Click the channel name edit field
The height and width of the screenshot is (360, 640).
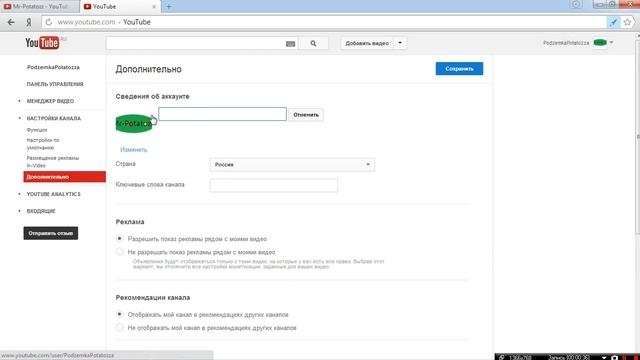click(222, 114)
